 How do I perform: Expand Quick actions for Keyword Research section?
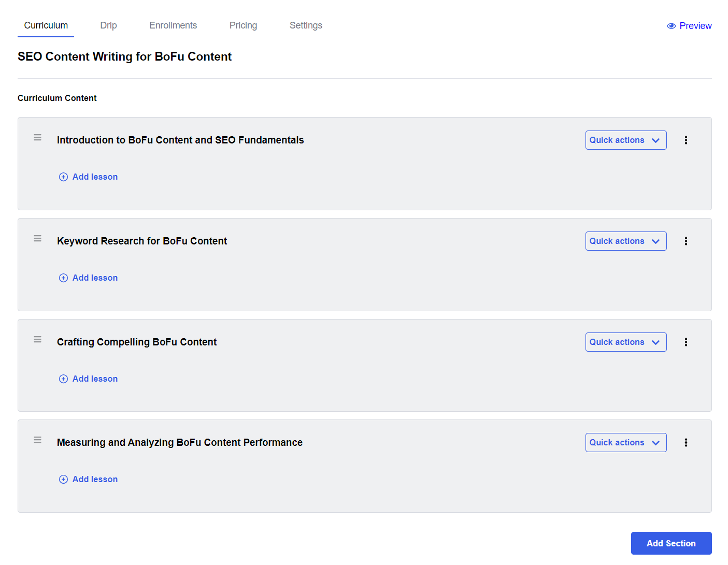click(625, 241)
